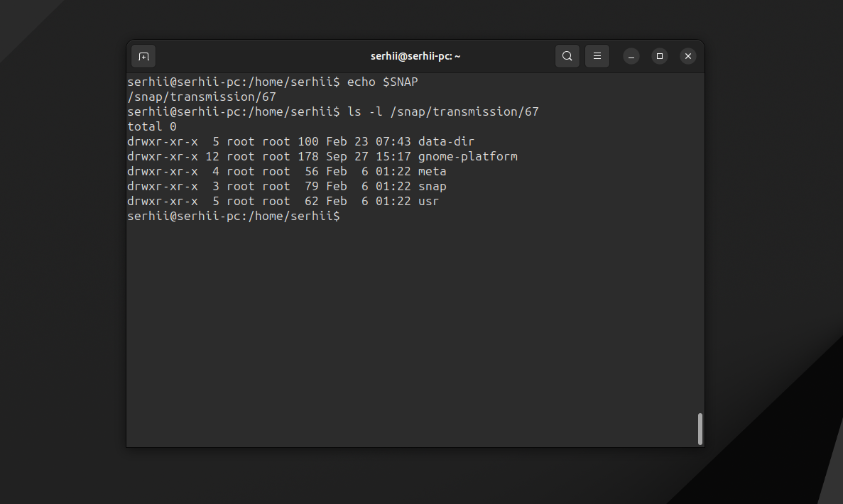Click the window title serhii@serhii-pc: ~
843x504 pixels.
[415, 56]
